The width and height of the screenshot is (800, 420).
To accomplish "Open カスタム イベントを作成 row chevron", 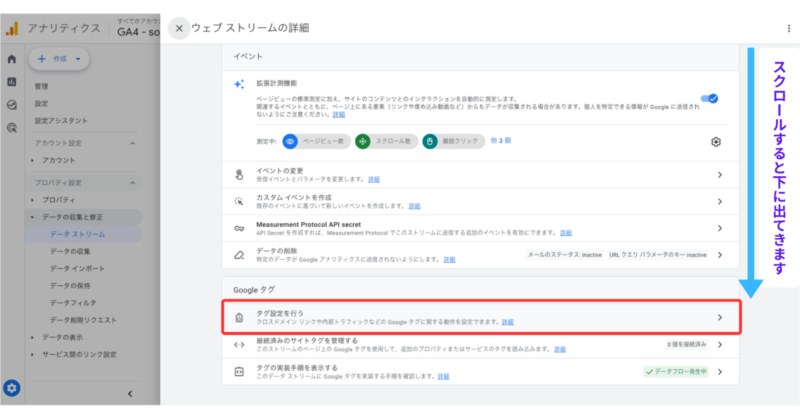I will pos(719,202).
